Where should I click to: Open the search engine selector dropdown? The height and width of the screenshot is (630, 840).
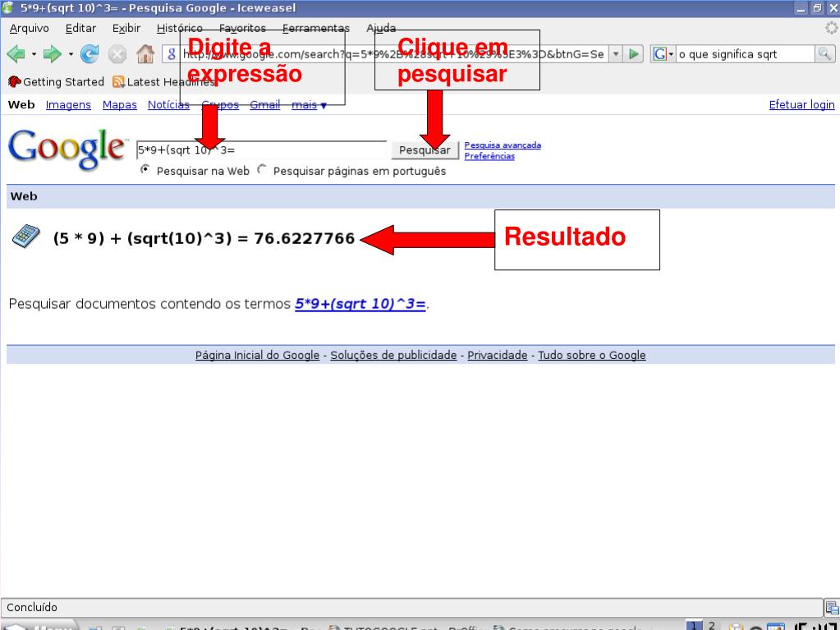point(663,54)
